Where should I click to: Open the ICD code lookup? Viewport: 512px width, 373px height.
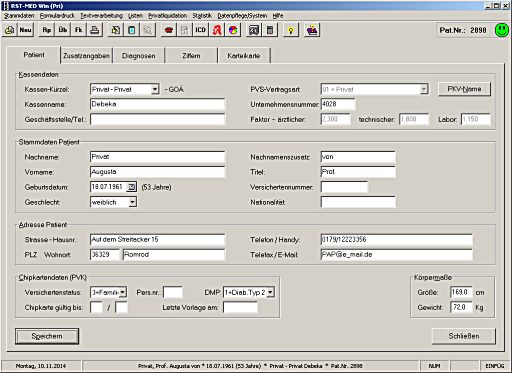pos(200,30)
